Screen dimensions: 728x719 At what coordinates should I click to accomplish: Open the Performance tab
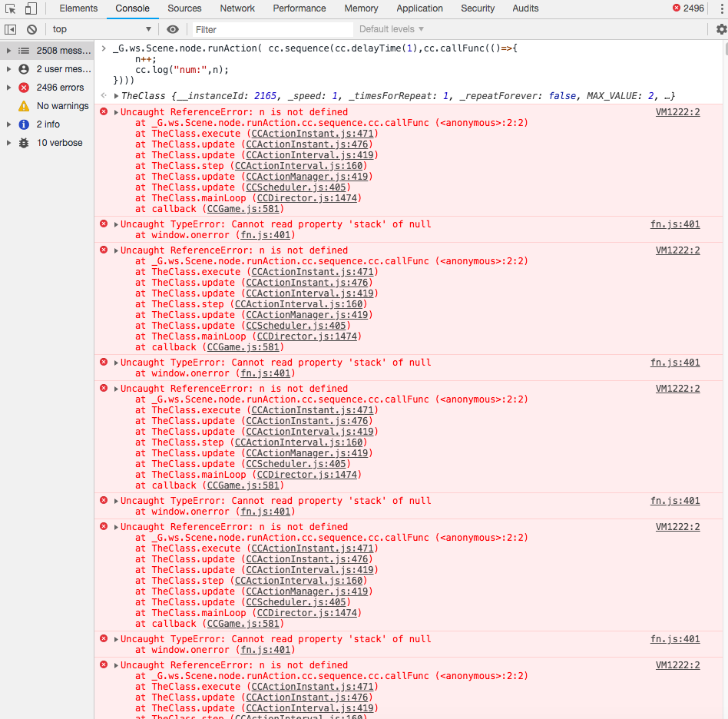[x=299, y=8]
